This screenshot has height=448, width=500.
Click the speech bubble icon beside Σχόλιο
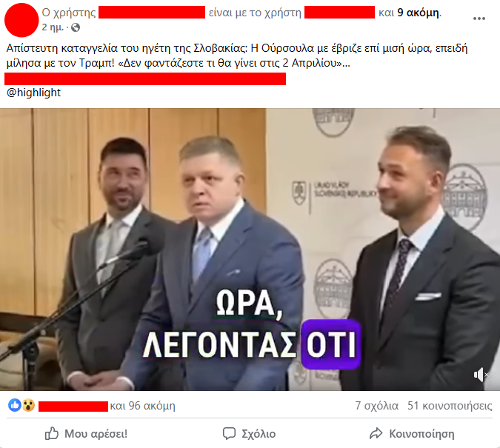(x=229, y=434)
